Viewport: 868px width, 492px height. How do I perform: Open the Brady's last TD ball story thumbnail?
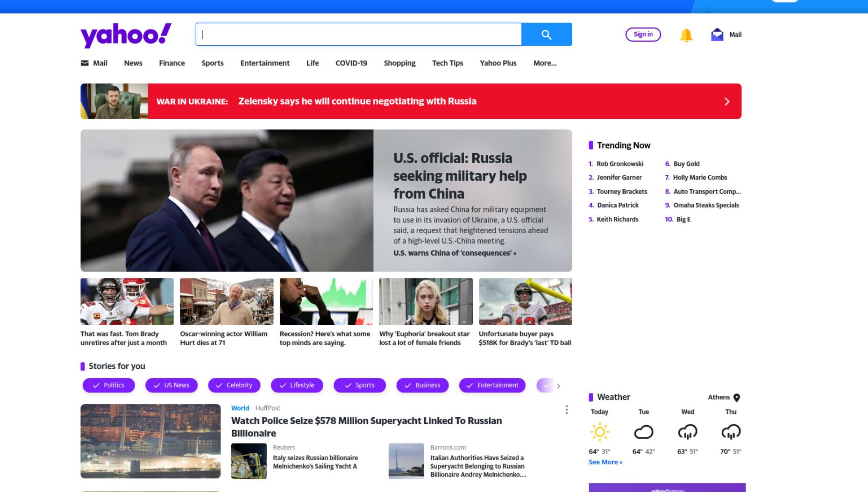pyautogui.click(x=526, y=302)
